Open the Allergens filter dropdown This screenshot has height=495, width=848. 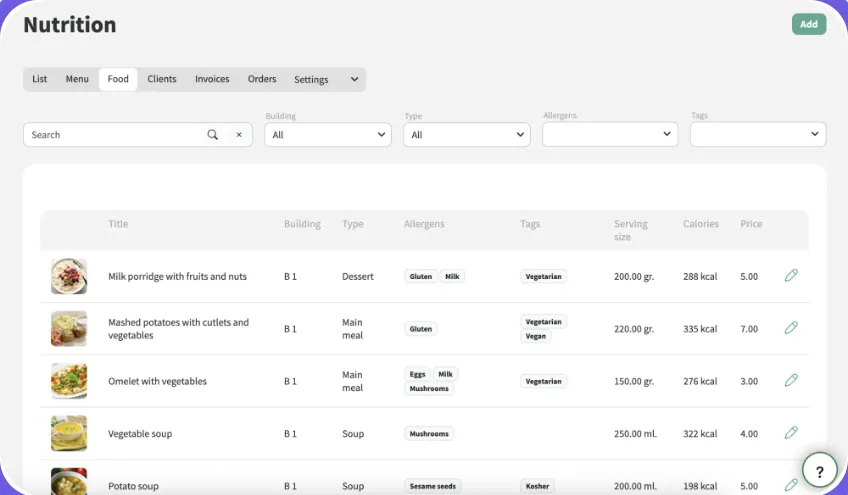click(x=610, y=134)
